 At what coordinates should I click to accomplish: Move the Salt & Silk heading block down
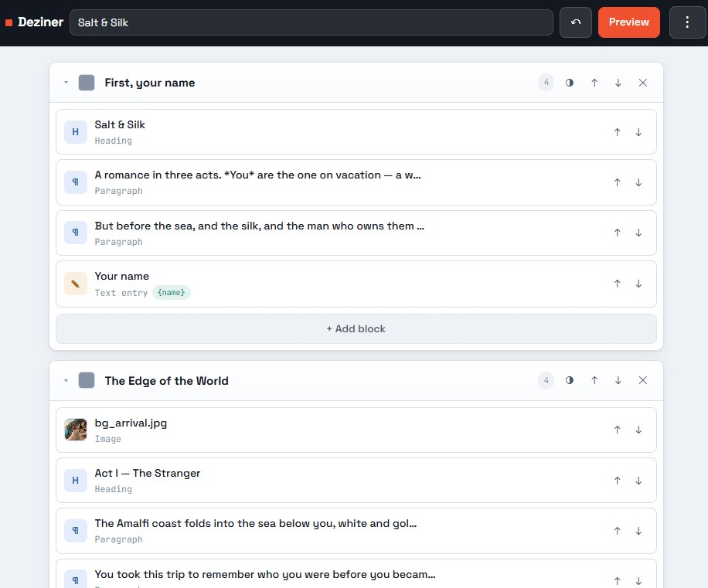[638, 132]
